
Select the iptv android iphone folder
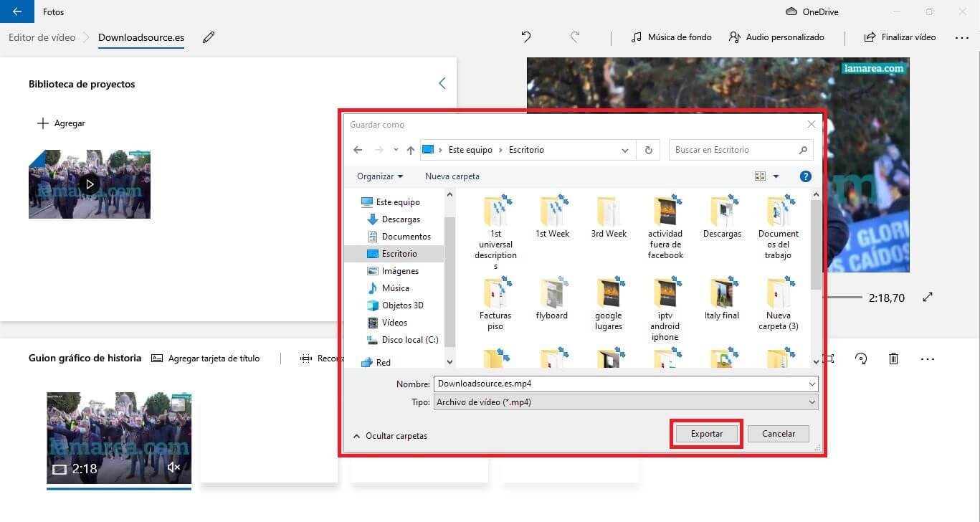[665, 309]
